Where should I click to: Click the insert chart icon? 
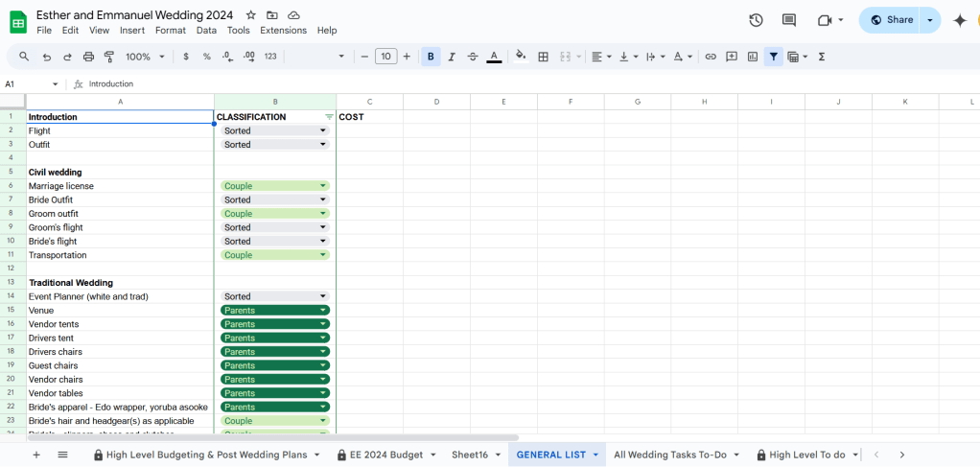753,57
